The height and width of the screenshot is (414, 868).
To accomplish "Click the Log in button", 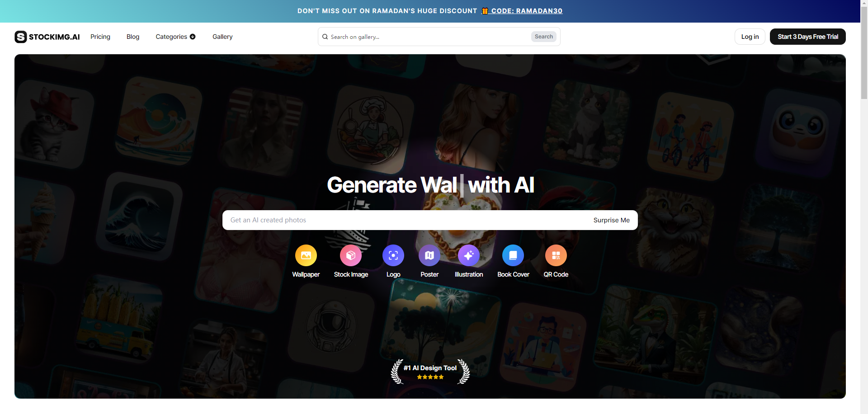I will click(x=750, y=37).
